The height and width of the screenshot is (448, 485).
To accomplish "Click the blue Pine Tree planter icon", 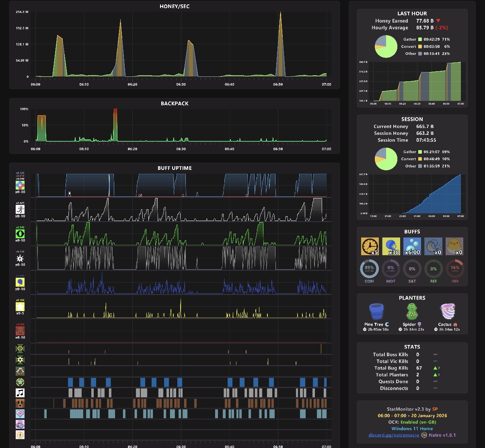I will (x=376, y=312).
